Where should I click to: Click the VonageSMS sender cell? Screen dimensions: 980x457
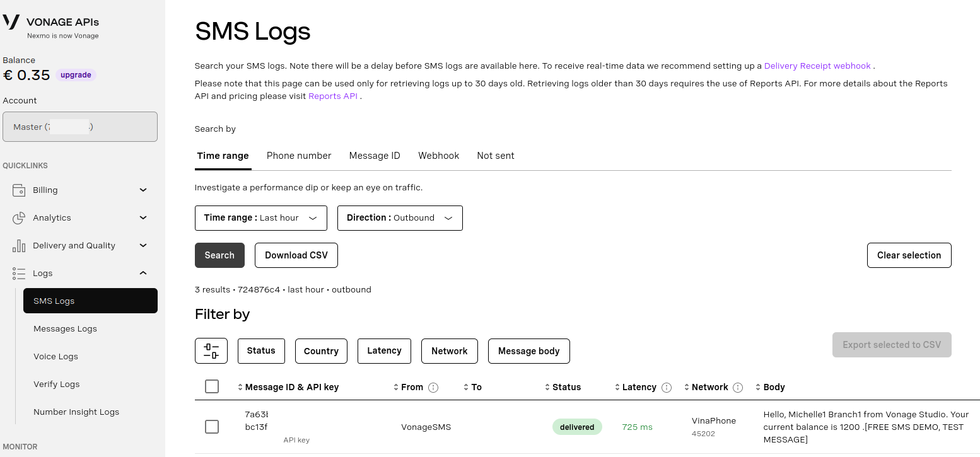point(426,427)
